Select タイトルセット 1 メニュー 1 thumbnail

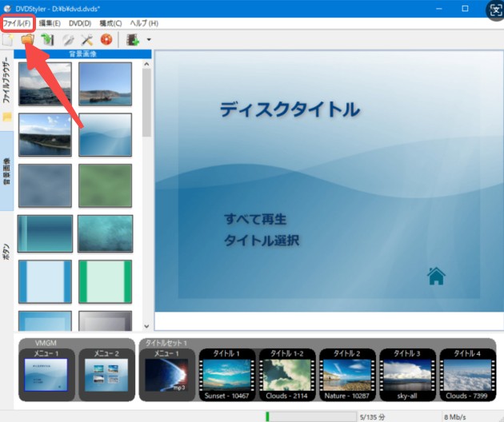[x=166, y=375]
